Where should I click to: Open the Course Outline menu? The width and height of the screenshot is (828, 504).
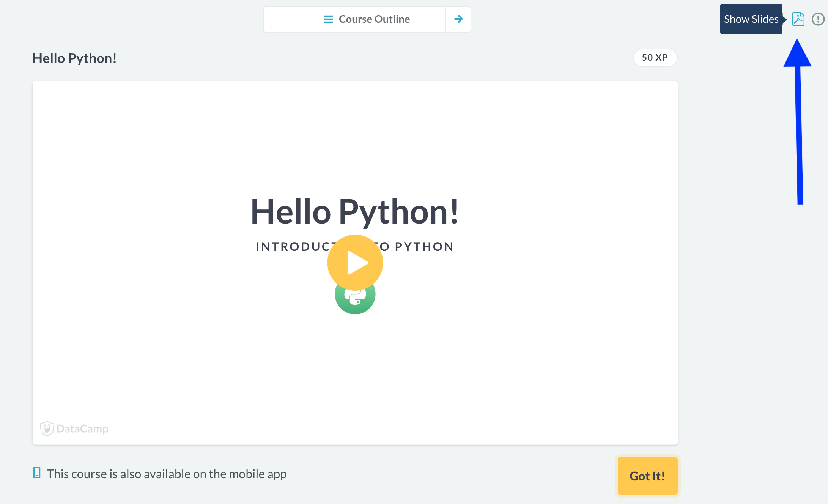(x=355, y=19)
